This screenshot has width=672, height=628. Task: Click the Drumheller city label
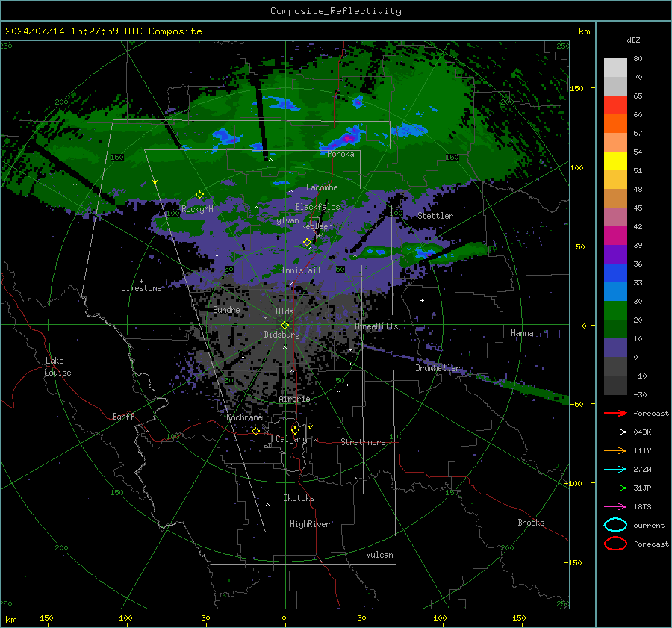tap(438, 368)
